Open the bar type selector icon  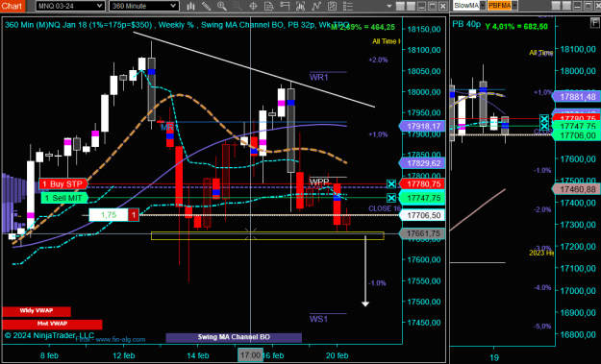(x=190, y=6)
